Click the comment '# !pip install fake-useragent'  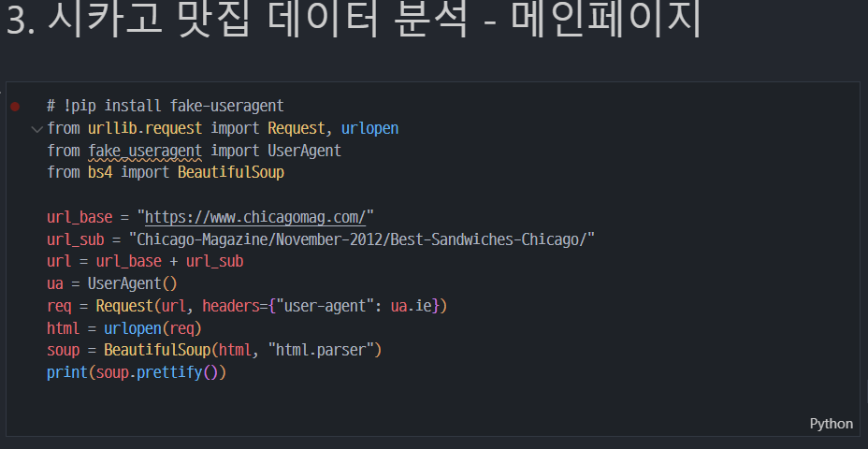pyautogui.click(x=166, y=106)
